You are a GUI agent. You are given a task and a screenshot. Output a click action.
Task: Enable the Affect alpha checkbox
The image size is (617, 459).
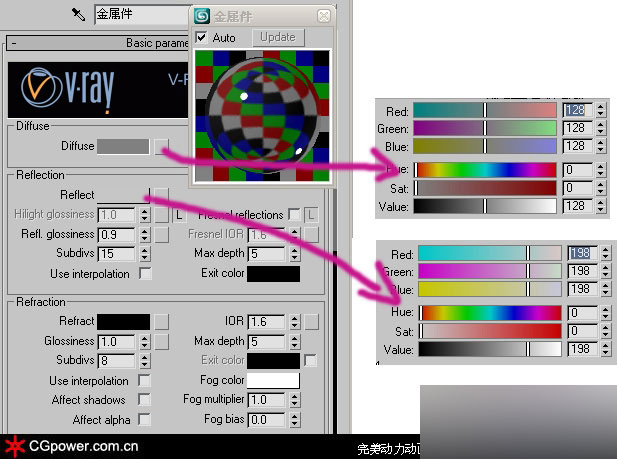tap(144, 419)
